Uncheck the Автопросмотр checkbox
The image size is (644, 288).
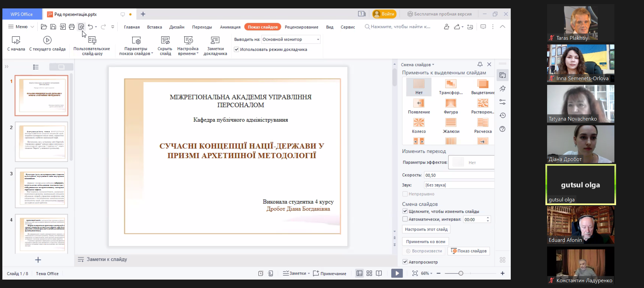pyautogui.click(x=405, y=262)
